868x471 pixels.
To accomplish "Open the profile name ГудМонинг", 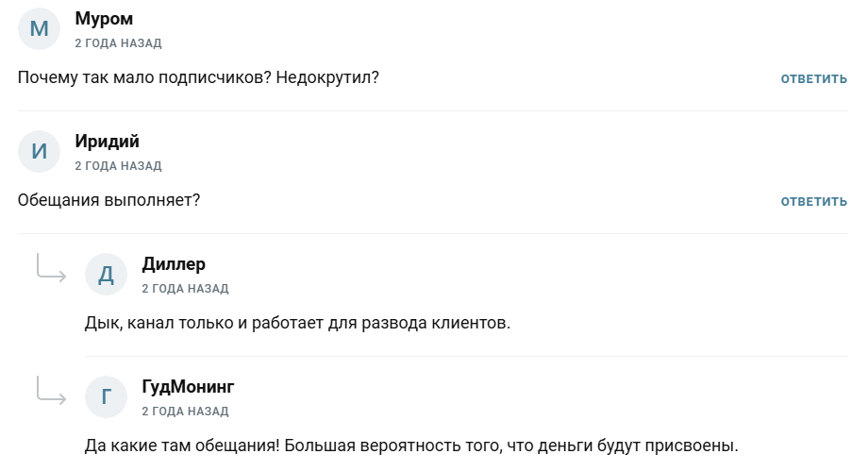I will click(188, 387).
